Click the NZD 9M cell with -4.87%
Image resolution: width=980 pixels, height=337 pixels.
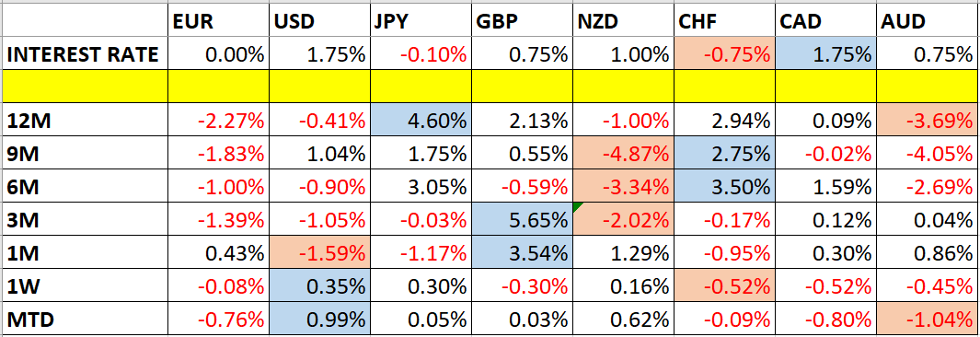[622, 153]
